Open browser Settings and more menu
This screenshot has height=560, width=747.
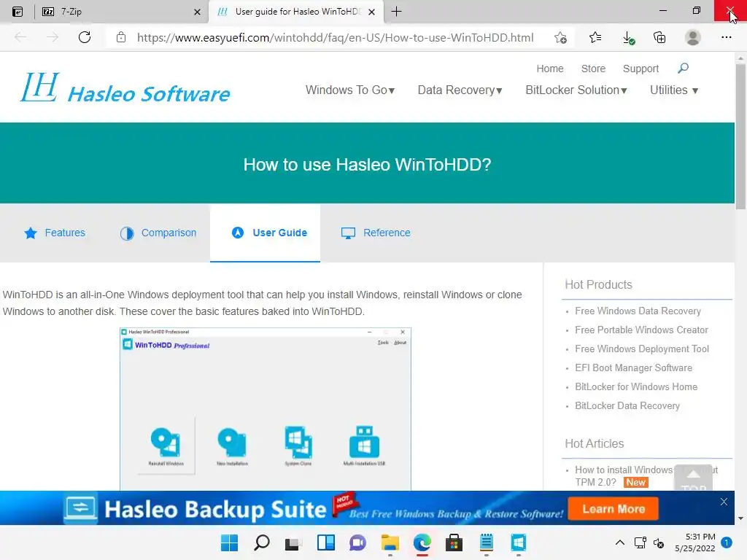726,37
